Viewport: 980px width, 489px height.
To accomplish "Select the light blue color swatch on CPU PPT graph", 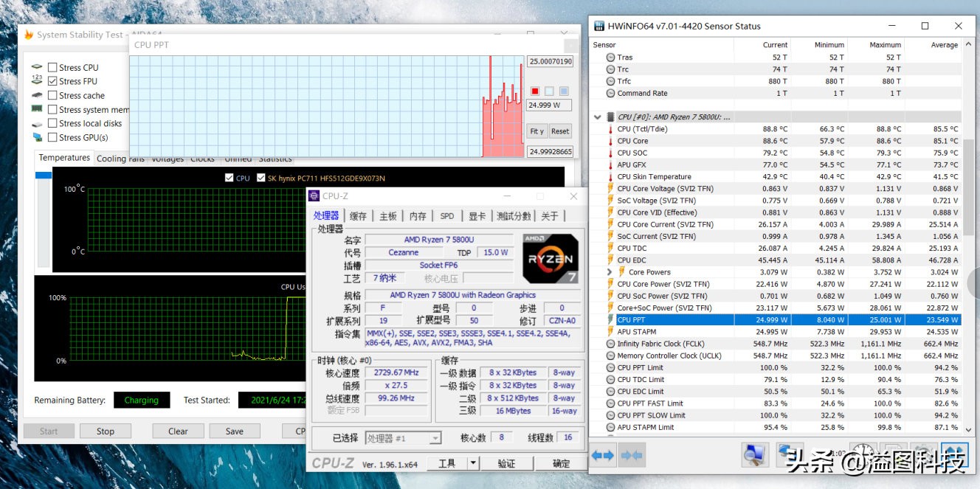I will 564,91.
